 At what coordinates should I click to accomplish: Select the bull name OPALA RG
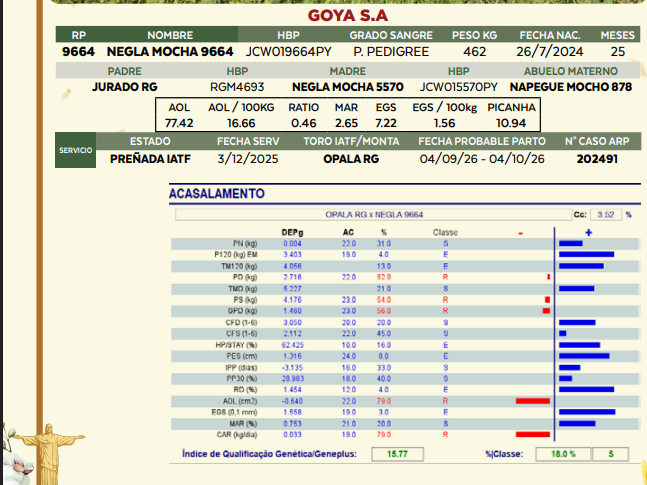[x=351, y=159]
